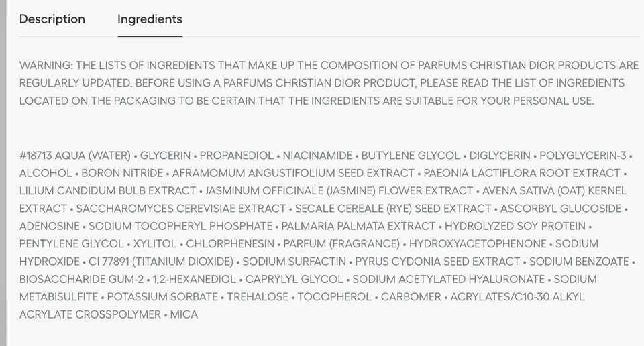Click the XYLITOL ingredient text
The image size is (644, 346).
tap(155, 243)
